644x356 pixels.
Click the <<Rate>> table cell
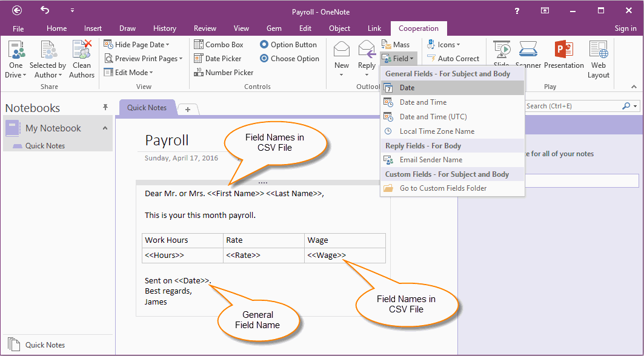(264, 255)
